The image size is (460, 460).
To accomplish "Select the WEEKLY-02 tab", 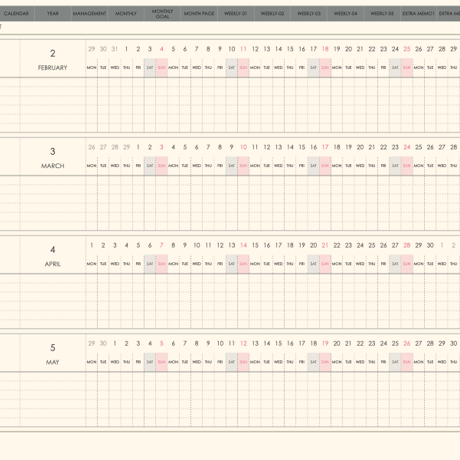I will click(272, 14).
